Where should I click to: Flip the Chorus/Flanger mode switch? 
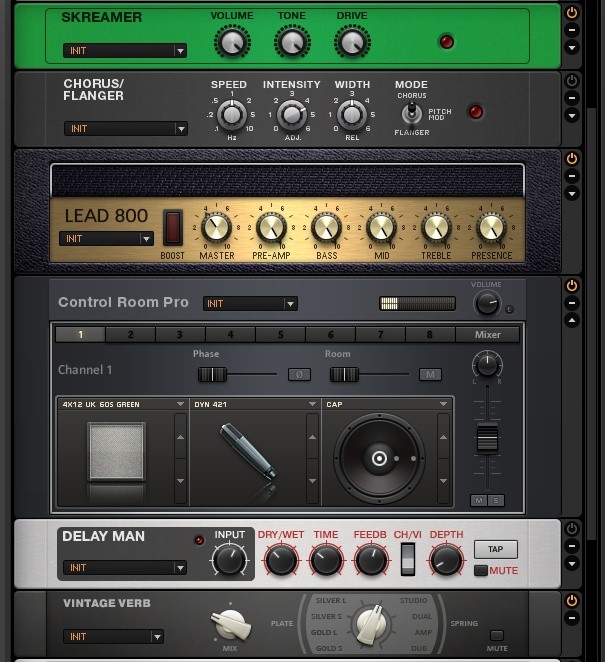click(411, 113)
